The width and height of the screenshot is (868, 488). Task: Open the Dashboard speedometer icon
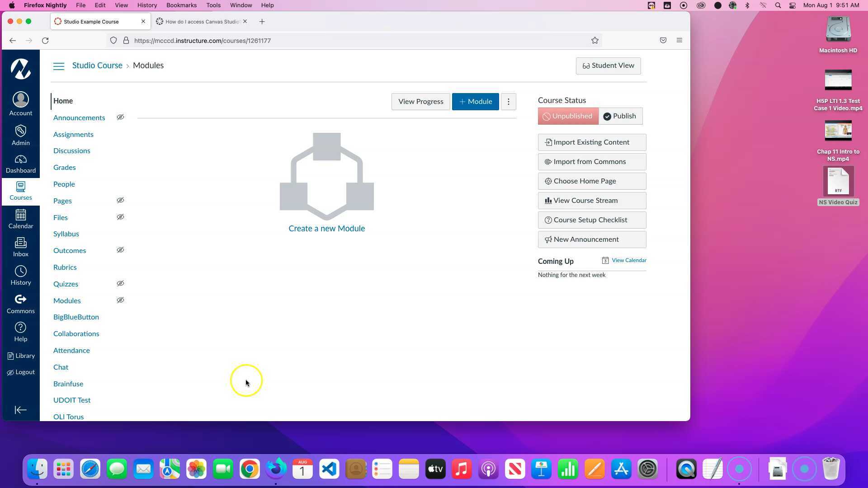pyautogui.click(x=20, y=164)
